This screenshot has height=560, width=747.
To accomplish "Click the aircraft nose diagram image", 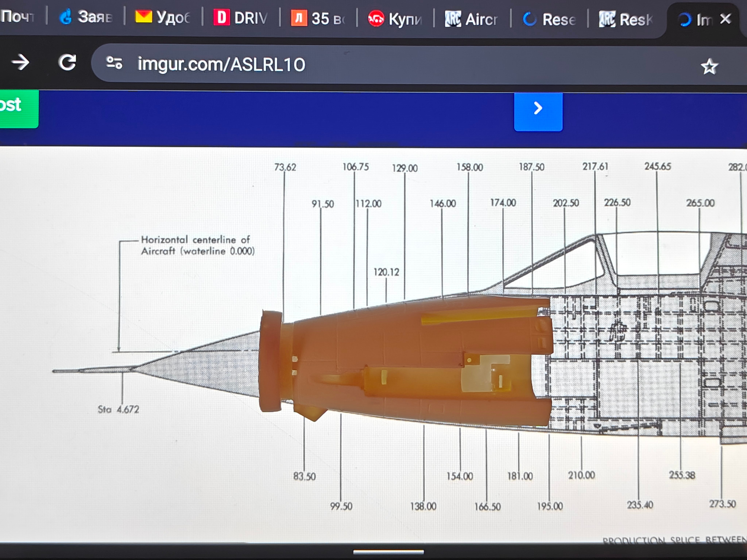I will click(373, 344).
